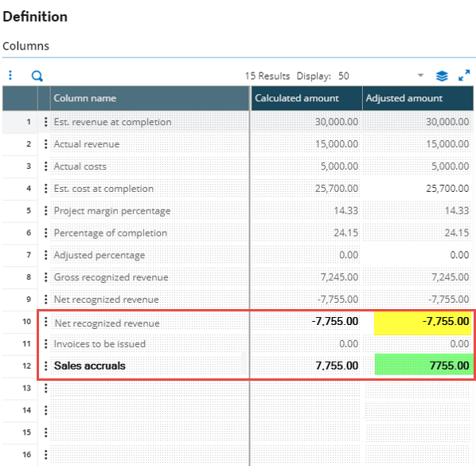
Task: Select the green highlighted 7755.00 adjusted cell
Action: [x=423, y=365]
